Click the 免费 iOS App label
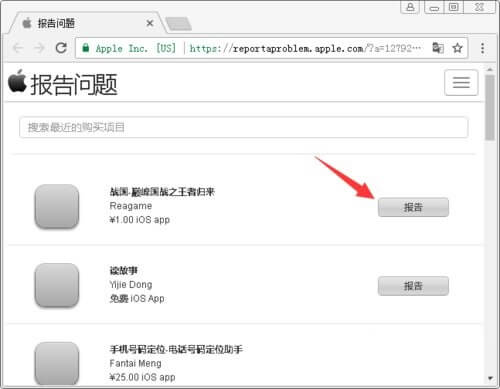The height and width of the screenshot is (389, 500). click(137, 299)
